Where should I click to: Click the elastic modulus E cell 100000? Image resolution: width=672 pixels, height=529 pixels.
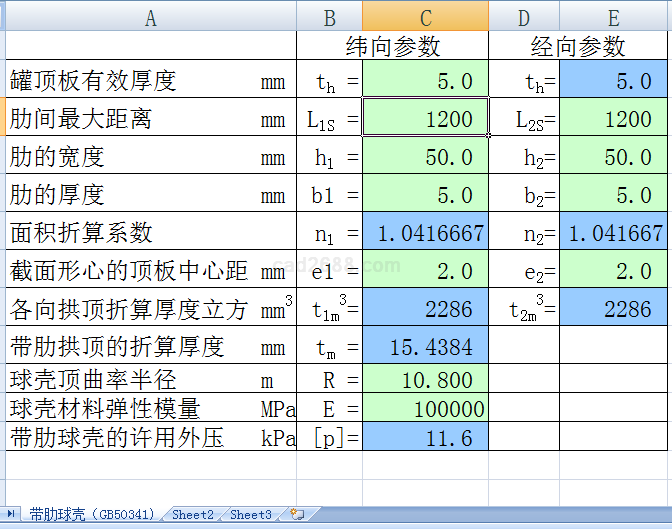click(425, 409)
